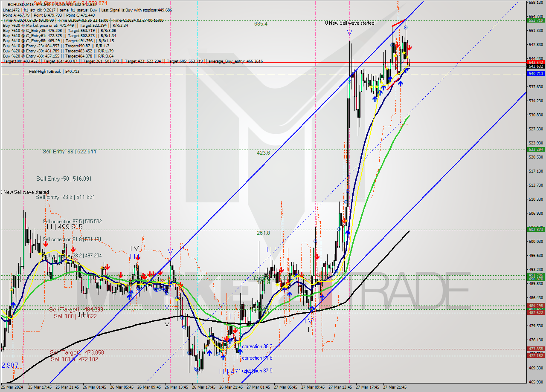Click the Buy %20 @ Entry -88: 457.155 line
The width and height of the screenshot is (546, 392).
tap(58, 56)
